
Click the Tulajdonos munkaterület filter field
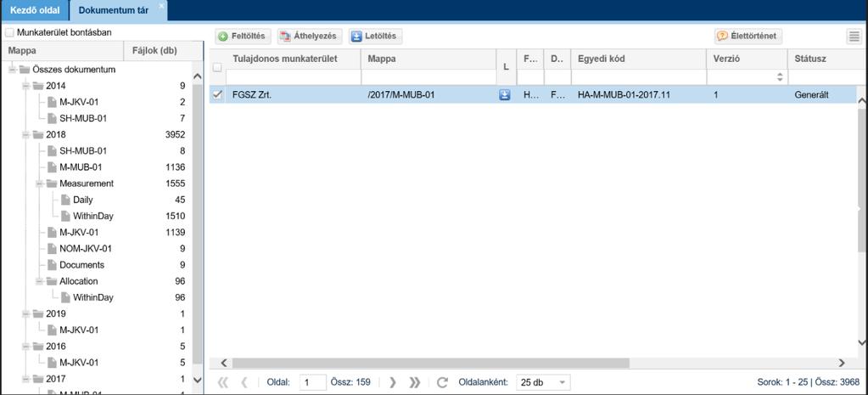tap(294, 77)
